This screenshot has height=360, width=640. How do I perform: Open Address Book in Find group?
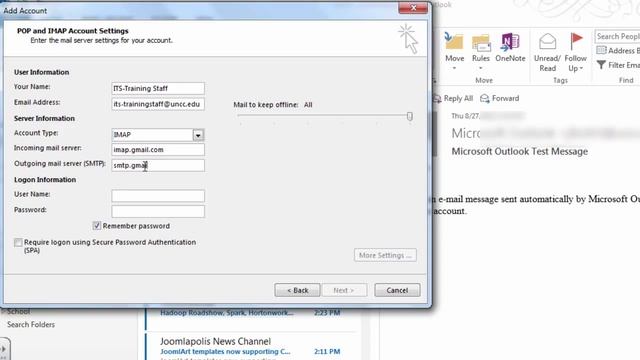point(617,51)
